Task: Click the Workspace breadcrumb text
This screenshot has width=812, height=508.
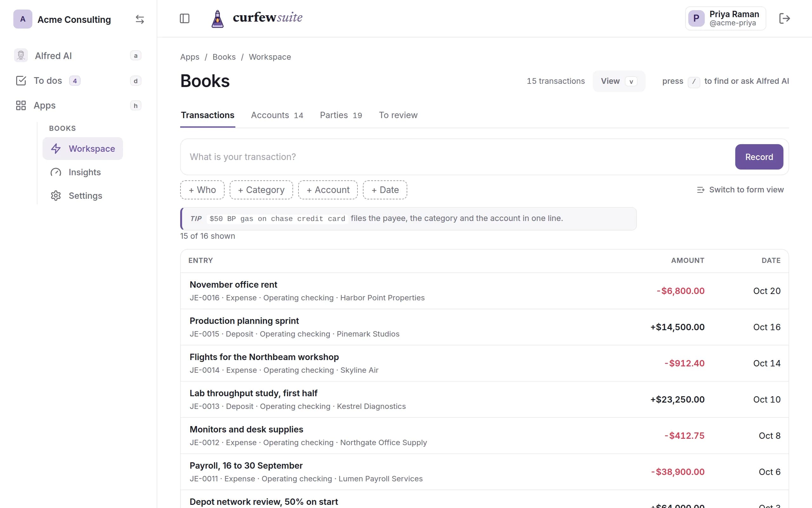Action: [x=270, y=57]
